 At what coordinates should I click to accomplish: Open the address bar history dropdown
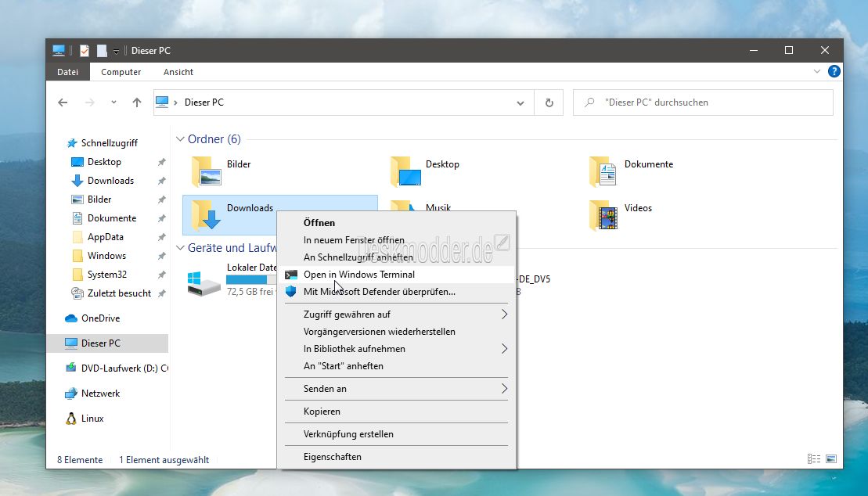(520, 102)
